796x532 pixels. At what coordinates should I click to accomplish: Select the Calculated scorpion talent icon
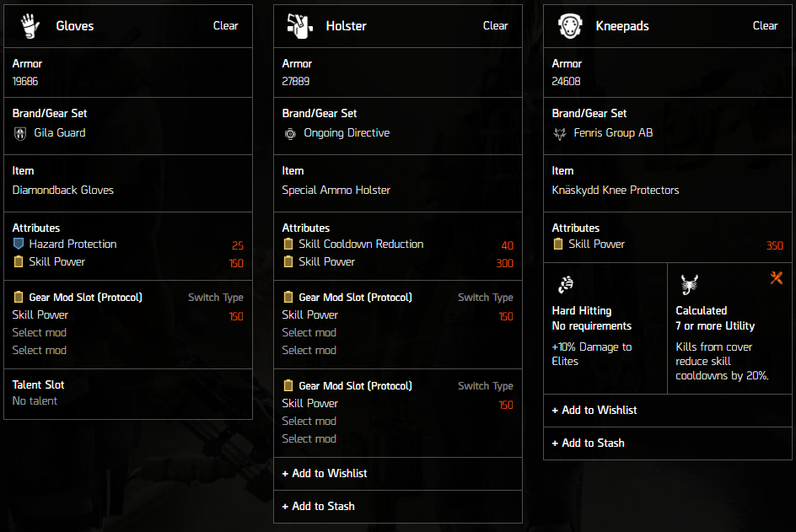pyautogui.click(x=689, y=284)
